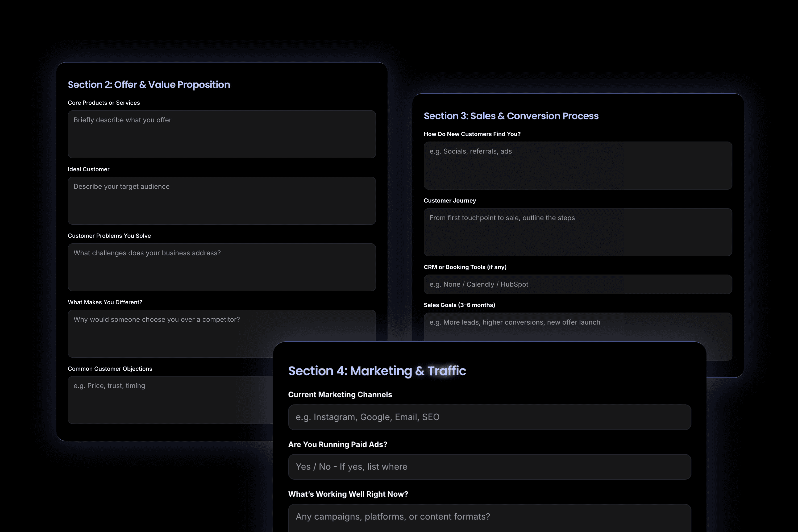Click the business challenges text area
The height and width of the screenshot is (532, 798).
pyautogui.click(x=222, y=267)
